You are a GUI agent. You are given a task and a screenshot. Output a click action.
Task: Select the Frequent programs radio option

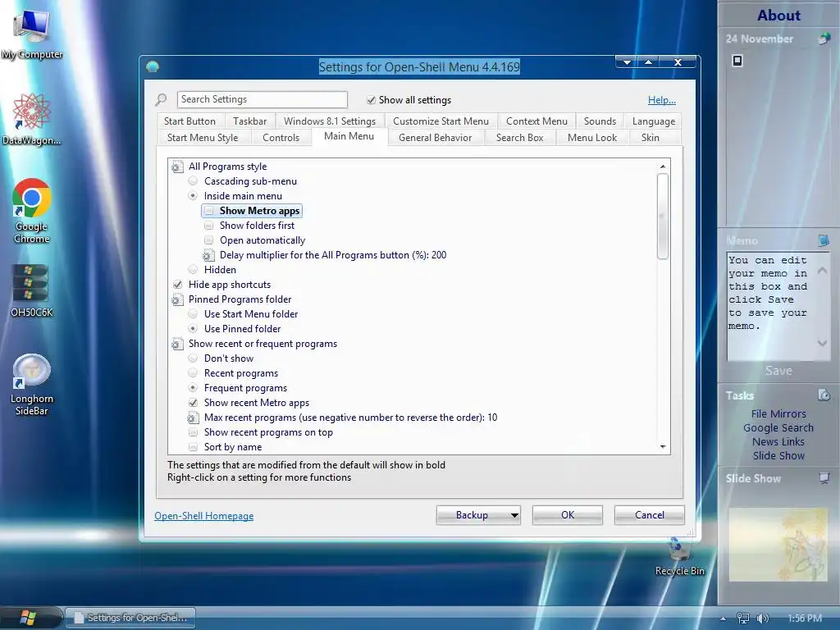pyautogui.click(x=193, y=388)
